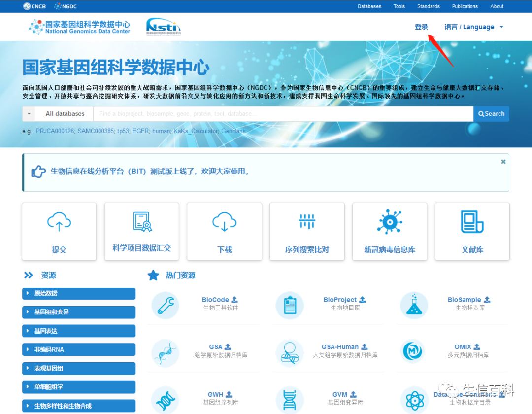The width and height of the screenshot is (532, 414).
Task: Click the 提交 upload cloud icon
Action: click(59, 222)
